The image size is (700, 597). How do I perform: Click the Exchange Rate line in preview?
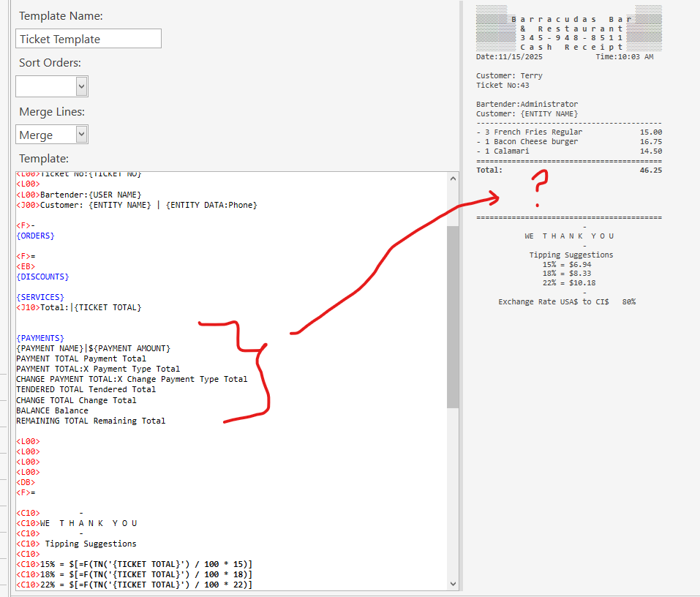click(566, 301)
